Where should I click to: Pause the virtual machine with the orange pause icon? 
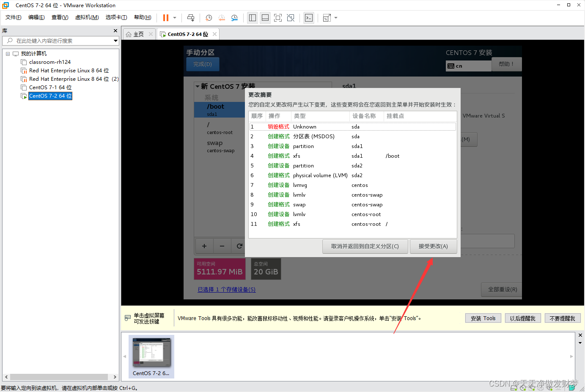[166, 18]
